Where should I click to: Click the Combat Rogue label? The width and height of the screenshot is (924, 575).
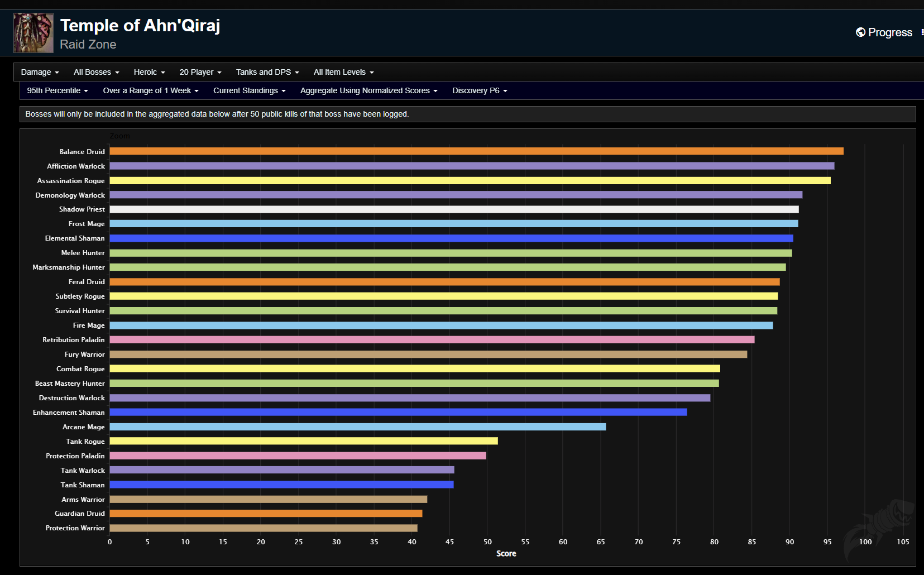click(80, 369)
